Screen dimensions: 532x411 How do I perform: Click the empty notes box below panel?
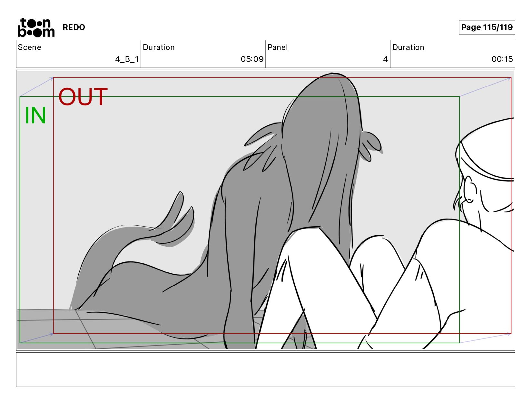tap(266, 370)
